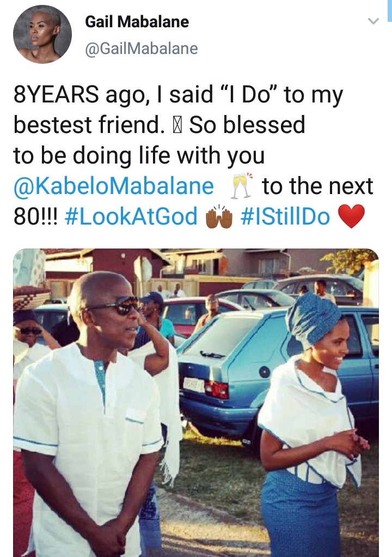Open the @GailMabalane handle
This screenshot has height=557, width=392.
(142, 49)
